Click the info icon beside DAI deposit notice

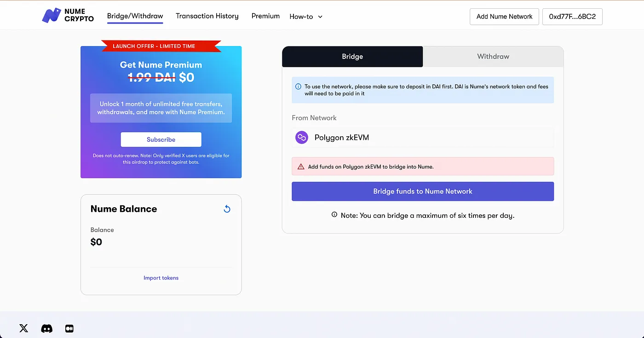point(298,86)
